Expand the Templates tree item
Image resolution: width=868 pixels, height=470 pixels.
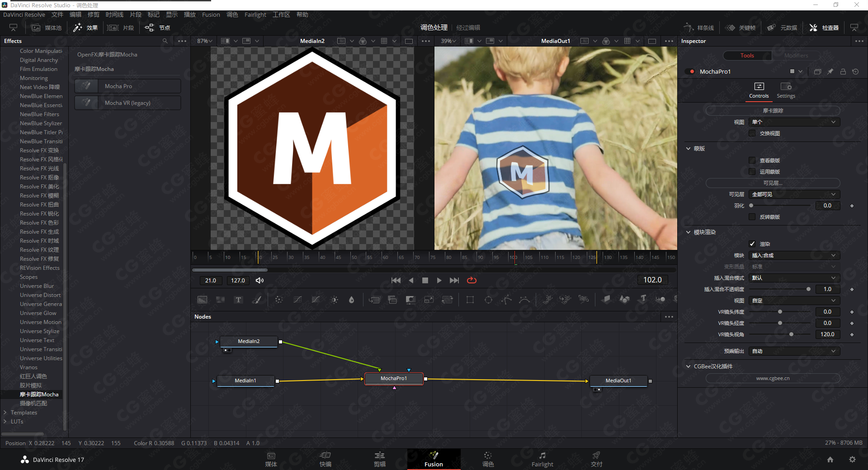pos(5,413)
